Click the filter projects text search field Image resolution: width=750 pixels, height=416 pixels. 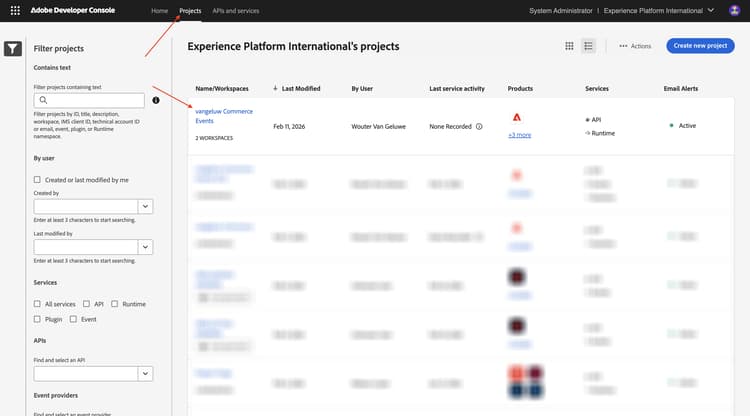point(90,100)
